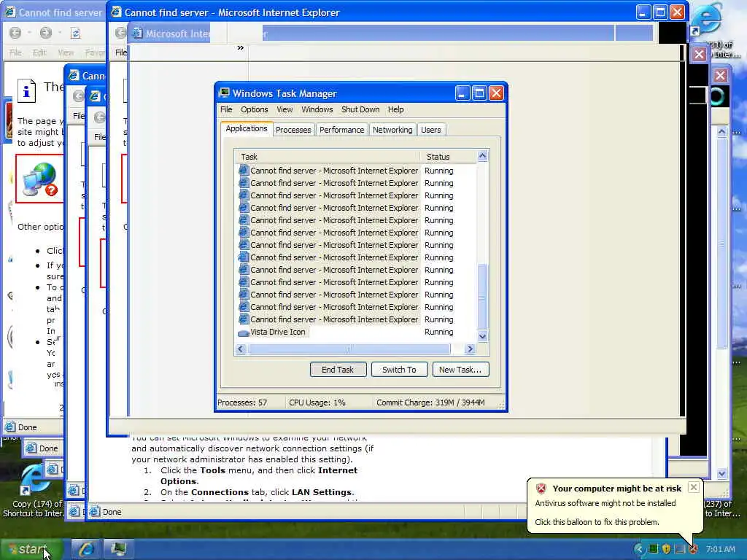Click the IE icon in the 'Cann' window title bar
This screenshot has height=560, width=747.
pos(74,75)
